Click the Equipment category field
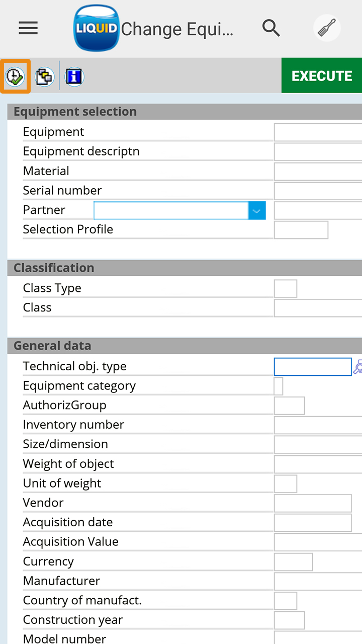Viewport: 362px width, 644px height. pos(279,386)
